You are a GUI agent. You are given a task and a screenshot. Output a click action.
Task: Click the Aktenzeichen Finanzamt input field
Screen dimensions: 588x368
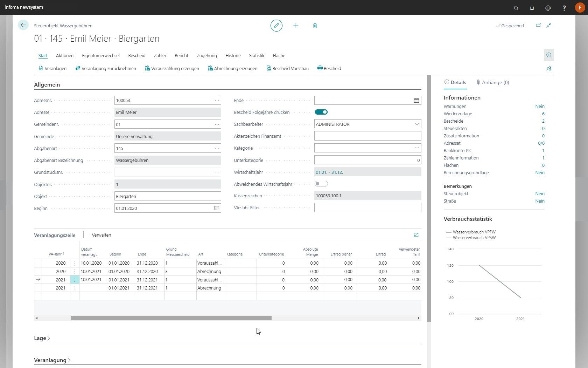[367, 136]
